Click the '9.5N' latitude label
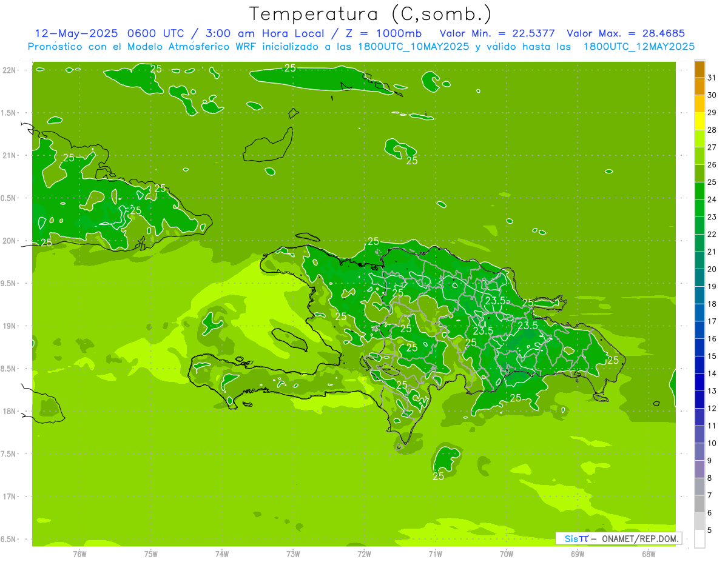This screenshot has height=562, width=728. pyautogui.click(x=8, y=284)
